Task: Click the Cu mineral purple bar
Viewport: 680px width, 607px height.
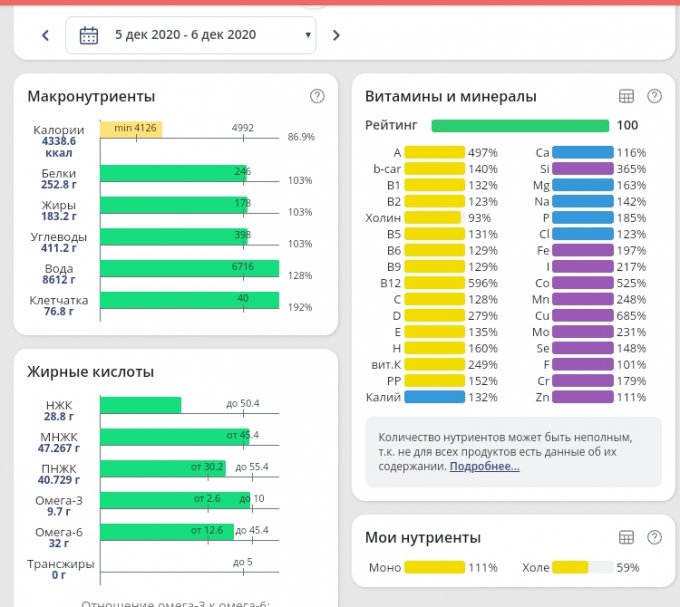Action: [582, 316]
